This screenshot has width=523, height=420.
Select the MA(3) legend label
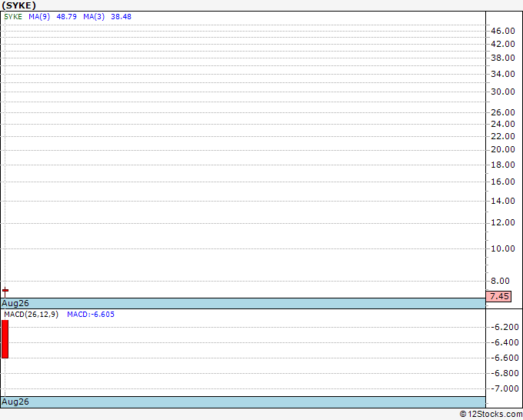coord(94,17)
